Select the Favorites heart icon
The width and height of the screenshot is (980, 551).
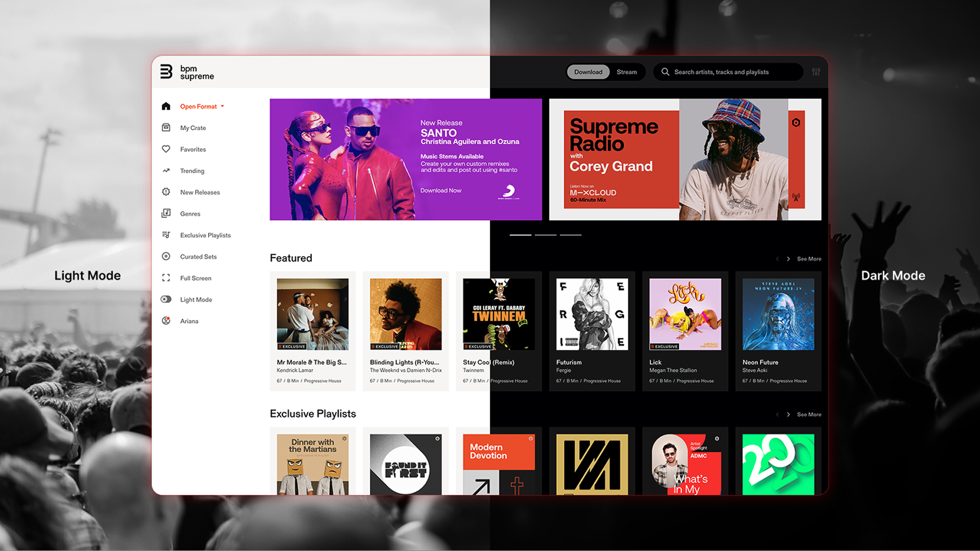point(166,149)
